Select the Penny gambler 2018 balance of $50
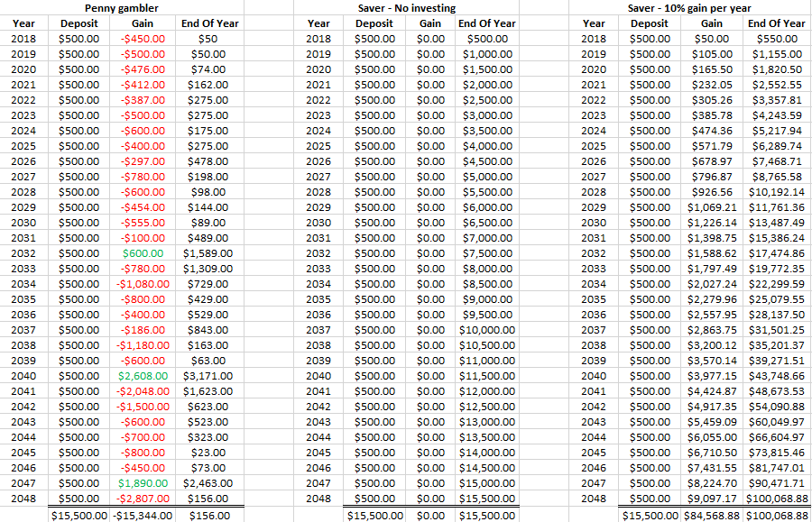Screen dimensions: 812x522 pos(208,39)
